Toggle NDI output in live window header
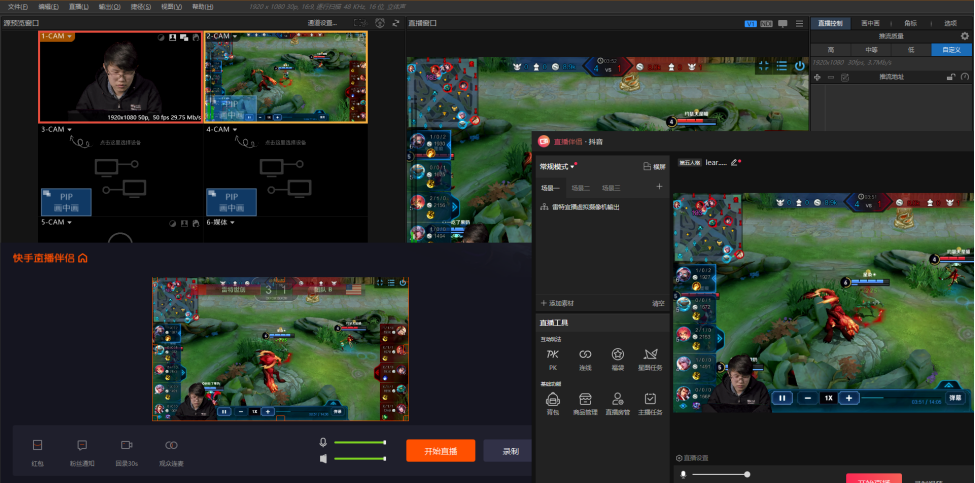This screenshot has height=483, width=975. coord(766,24)
